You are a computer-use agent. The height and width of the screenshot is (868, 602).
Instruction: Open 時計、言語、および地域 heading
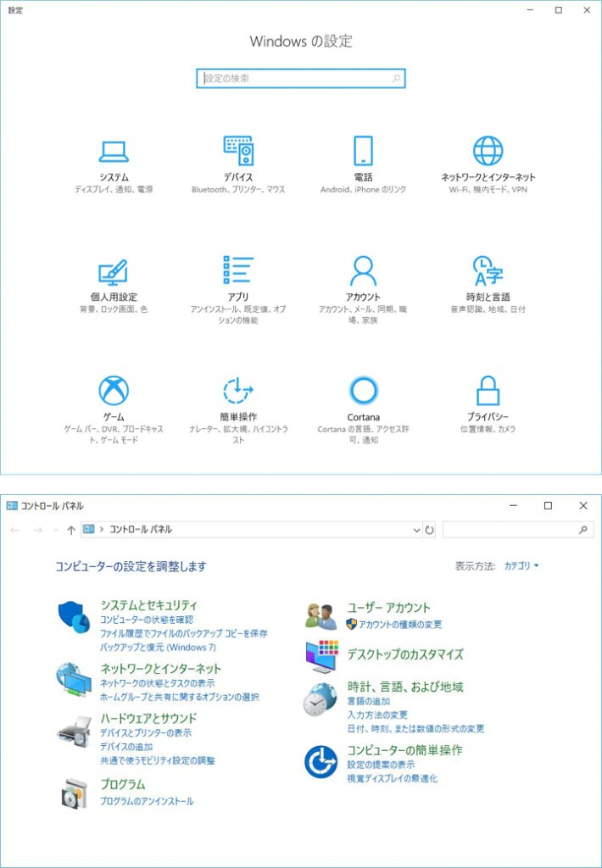pyautogui.click(x=405, y=687)
